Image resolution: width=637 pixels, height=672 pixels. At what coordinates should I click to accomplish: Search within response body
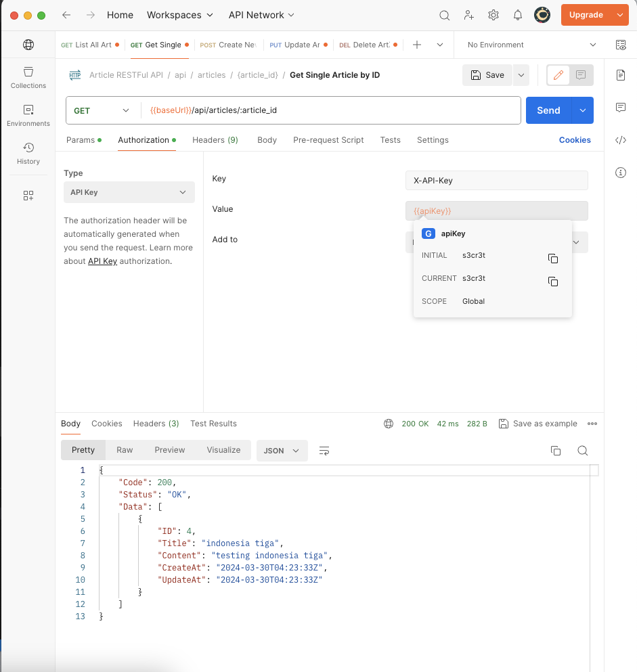[x=583, y=451]
